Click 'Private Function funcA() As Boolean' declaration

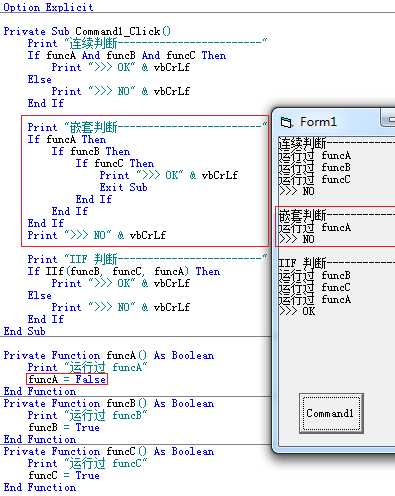[x=109, y=355]
